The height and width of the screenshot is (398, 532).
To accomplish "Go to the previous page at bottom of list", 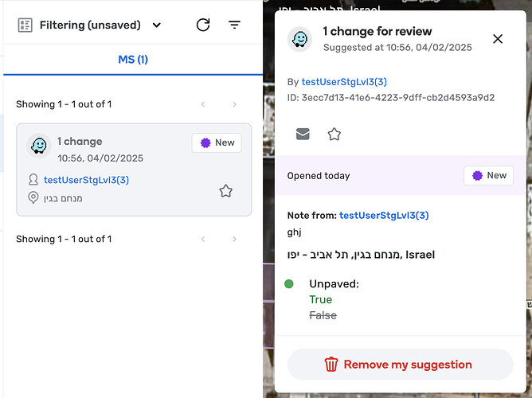I will (x=203, y=239).
